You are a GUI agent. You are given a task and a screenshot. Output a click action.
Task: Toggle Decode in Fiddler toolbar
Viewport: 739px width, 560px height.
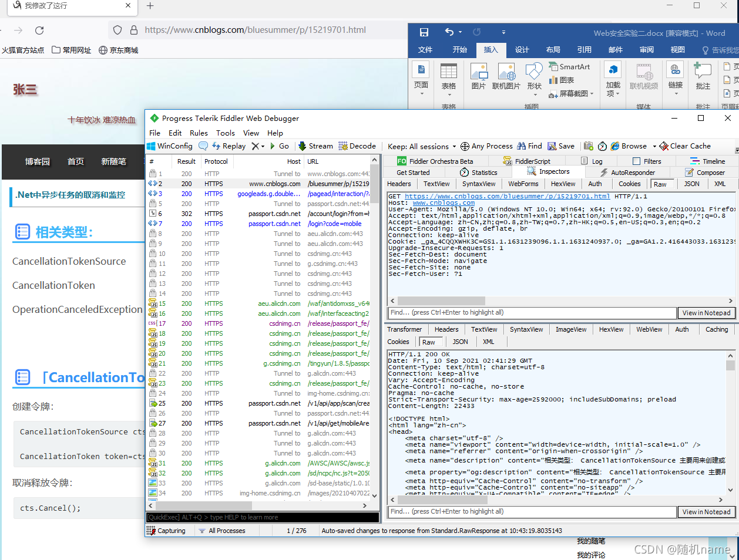pyautogui.click(x=358, y=146)
